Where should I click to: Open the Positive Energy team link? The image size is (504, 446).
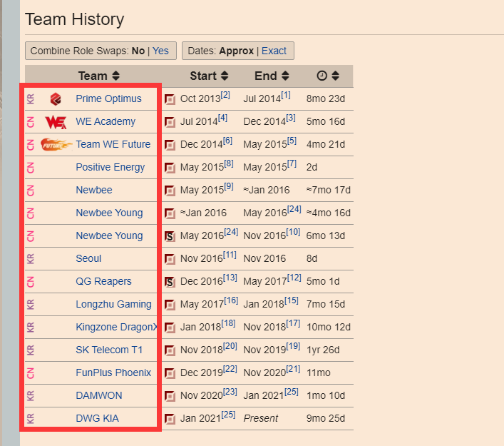tap(110, 167)
